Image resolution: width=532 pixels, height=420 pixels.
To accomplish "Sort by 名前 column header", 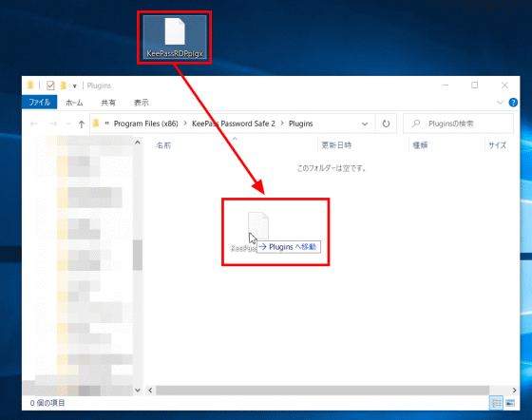I will coord(163,145).
